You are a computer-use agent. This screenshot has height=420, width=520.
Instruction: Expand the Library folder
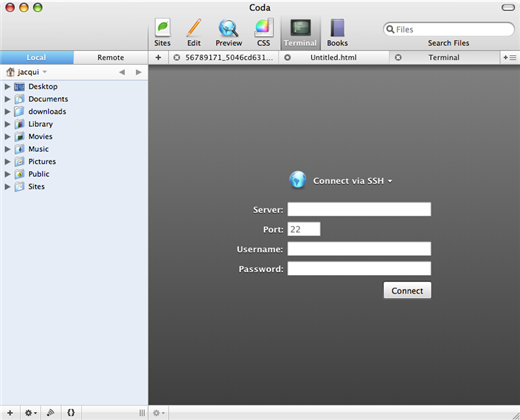click(x=7, y=124)
